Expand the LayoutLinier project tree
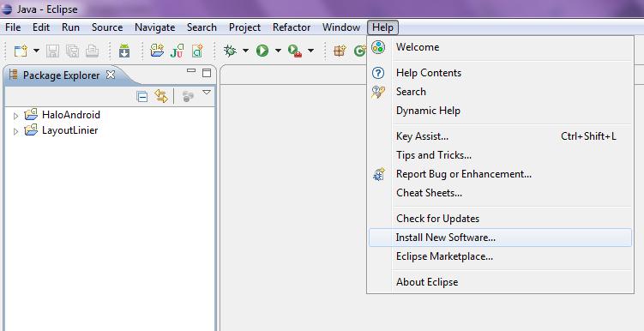This screenshot has height=331, width=644. pyautogui.click(x=16, y=132)
